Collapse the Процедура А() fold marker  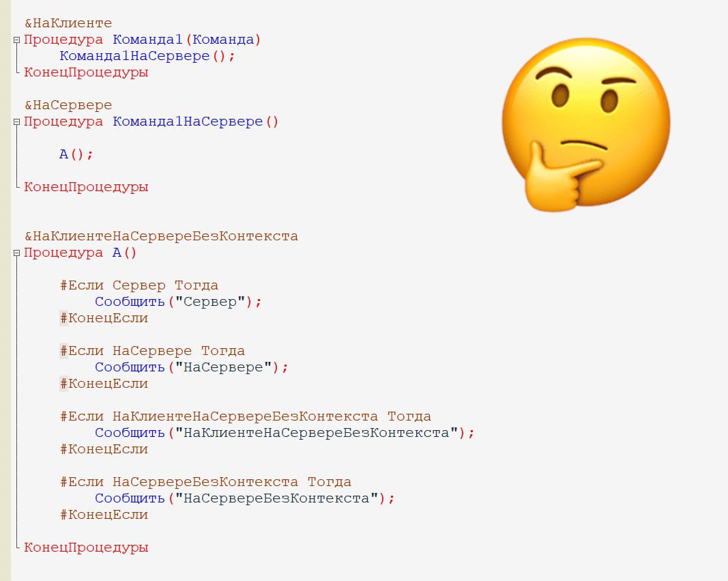pos(16,253)
